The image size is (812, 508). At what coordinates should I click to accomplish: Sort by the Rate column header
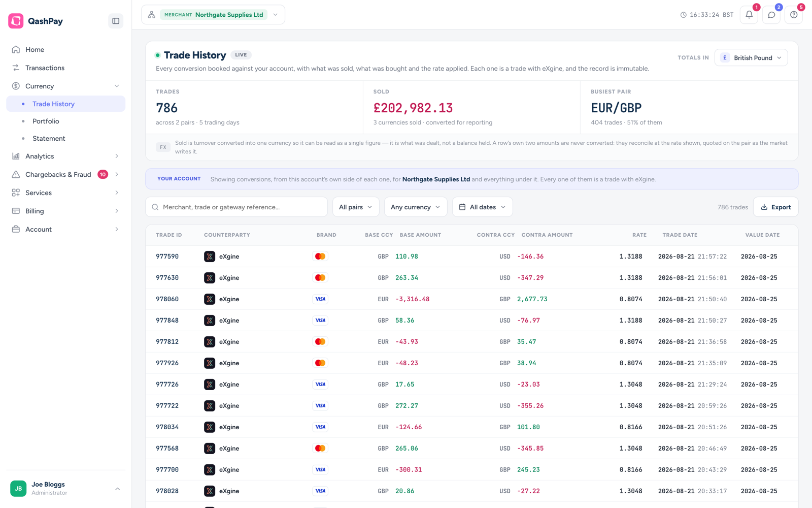coord(639,235)
